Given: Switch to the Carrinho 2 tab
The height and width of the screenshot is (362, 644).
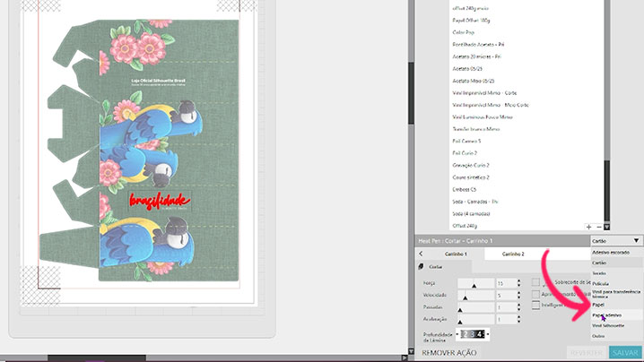Looking at the screenshot, I should pos(513,254).
